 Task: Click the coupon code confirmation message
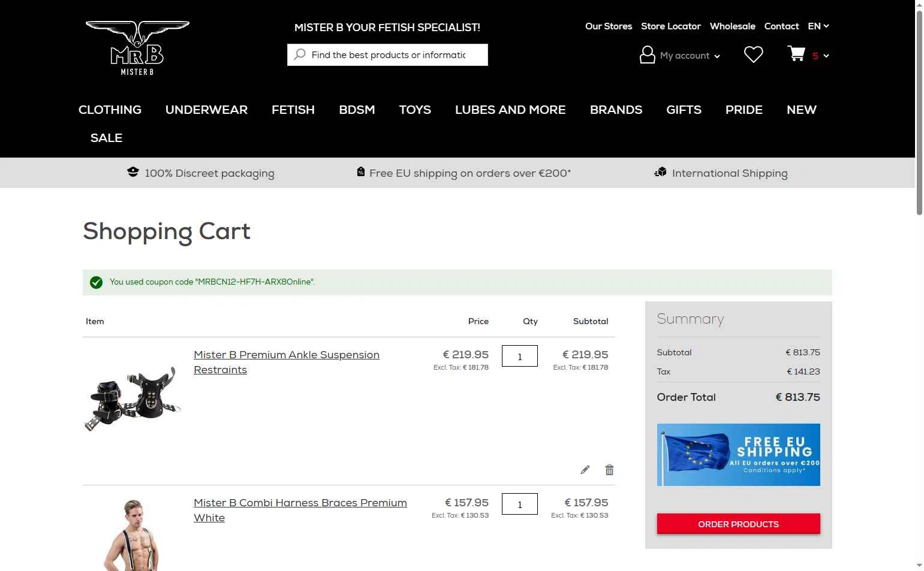[x=212, y=282]
